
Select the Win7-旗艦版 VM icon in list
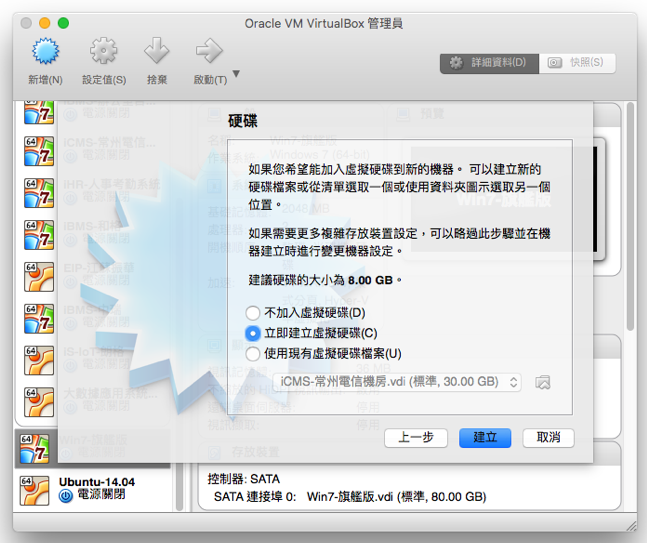(34, 449)
